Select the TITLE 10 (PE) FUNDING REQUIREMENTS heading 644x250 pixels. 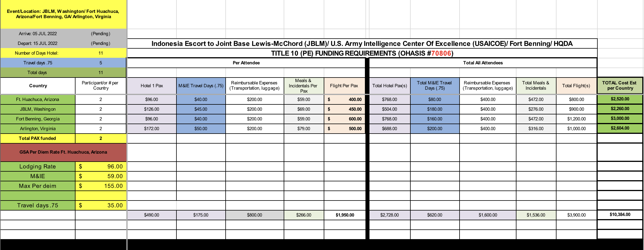[362, 53]
